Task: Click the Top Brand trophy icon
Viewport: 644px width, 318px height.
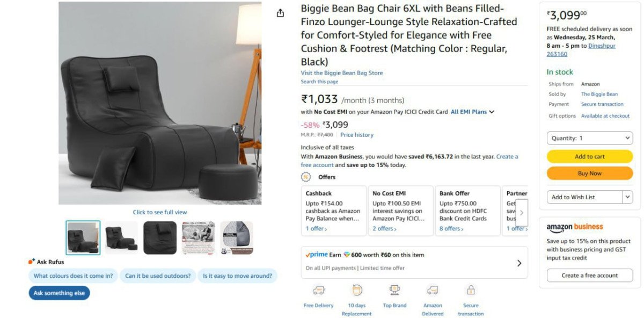Action: pos(394,291)
